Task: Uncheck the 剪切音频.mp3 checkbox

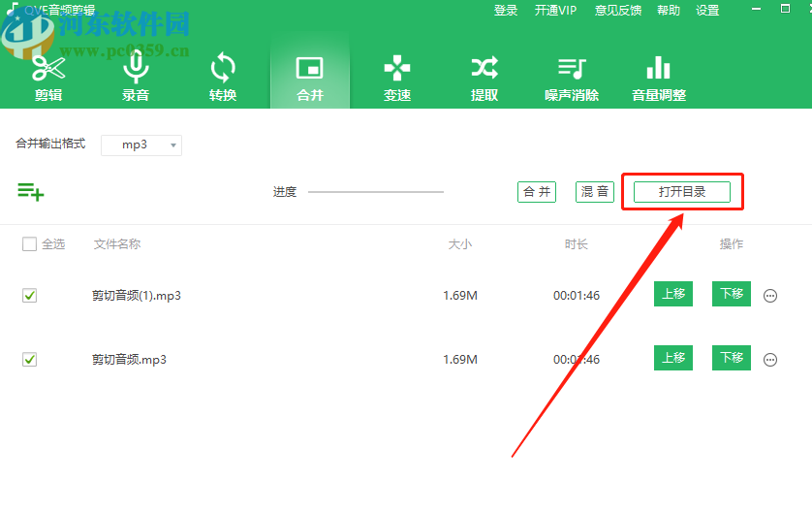Action: [x=29, y=359]
